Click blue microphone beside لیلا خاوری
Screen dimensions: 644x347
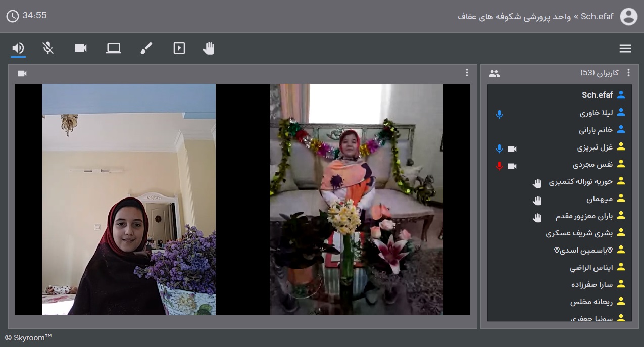pyautogui.click(x=499, y=114)
